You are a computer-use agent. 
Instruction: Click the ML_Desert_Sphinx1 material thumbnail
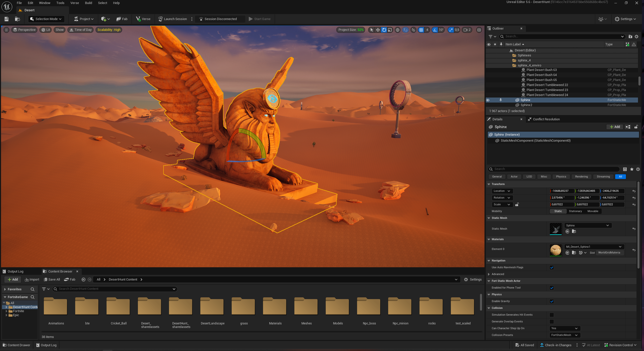pyautogui.click(x=555, y=250)
